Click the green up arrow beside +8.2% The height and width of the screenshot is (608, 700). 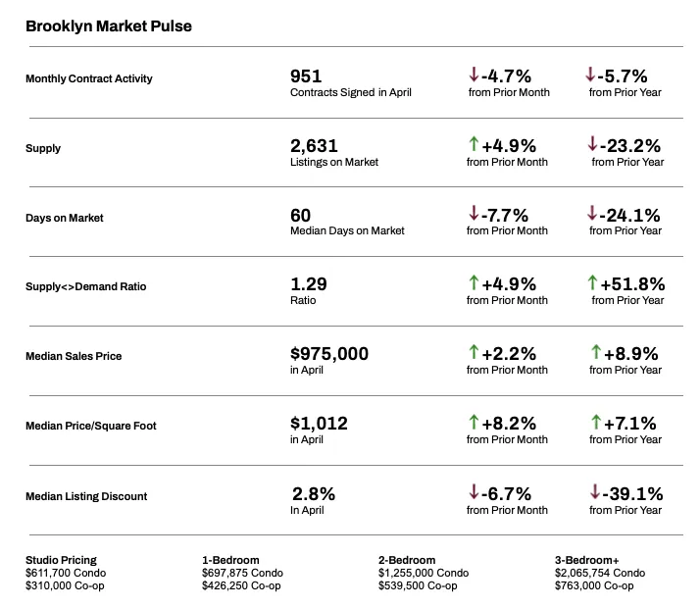474,424
